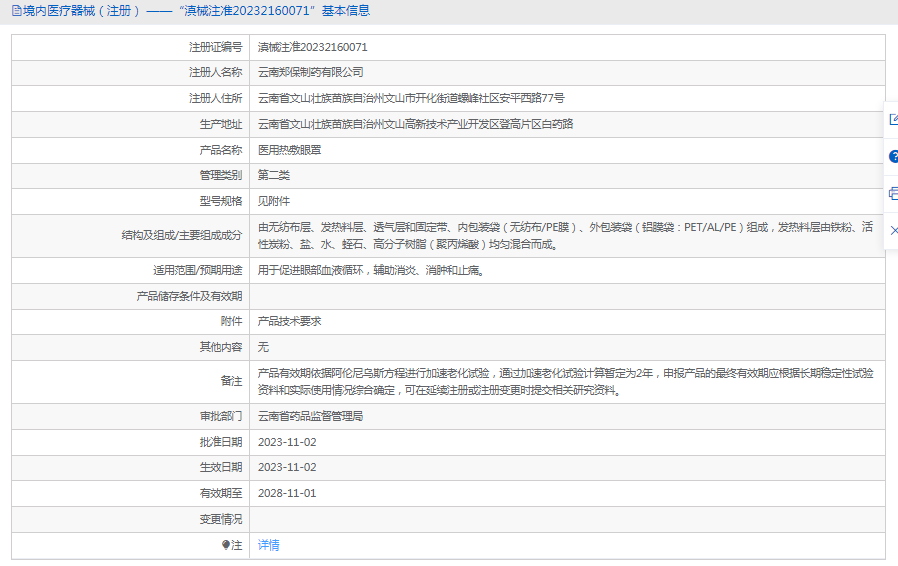Click the 注册人住所 label
This screenshot has width=898, height=566.
[215, 98]
